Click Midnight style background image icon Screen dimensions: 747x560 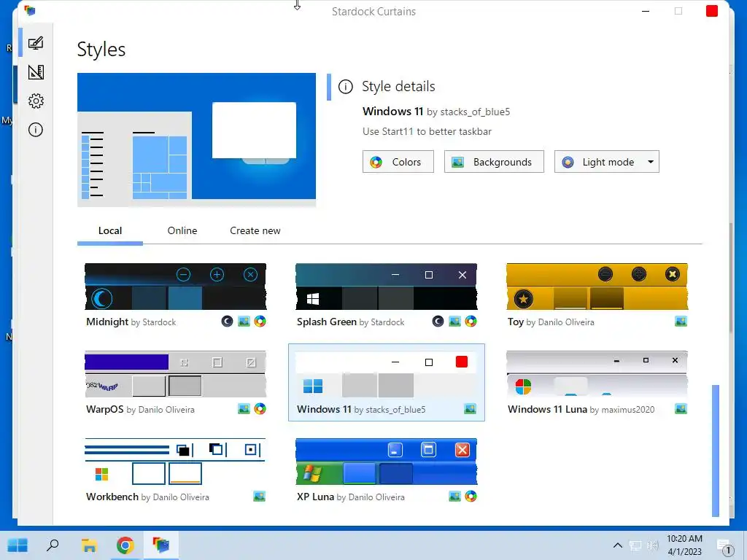pyautogui.click(x=244, y=322)
